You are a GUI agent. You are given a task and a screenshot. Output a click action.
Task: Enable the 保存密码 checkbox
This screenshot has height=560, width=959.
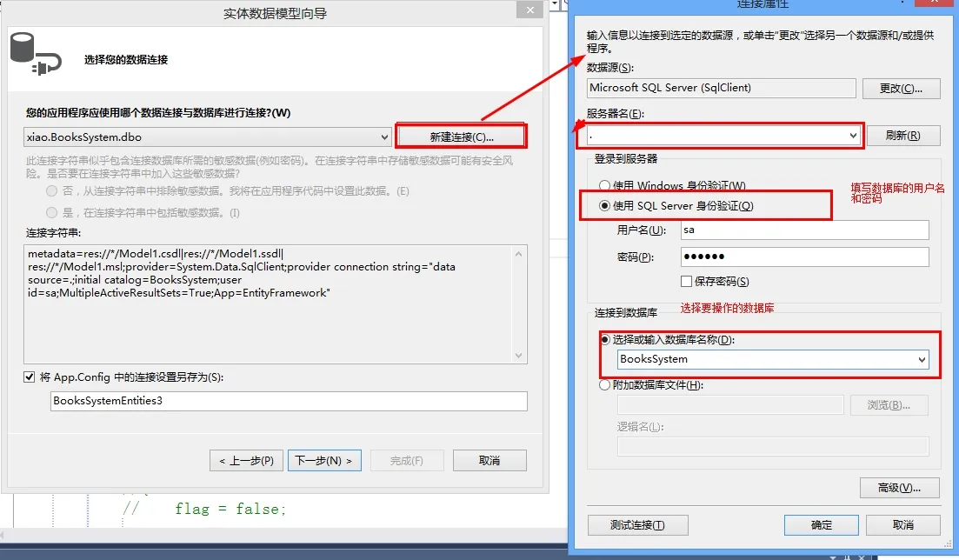(686, 282)
